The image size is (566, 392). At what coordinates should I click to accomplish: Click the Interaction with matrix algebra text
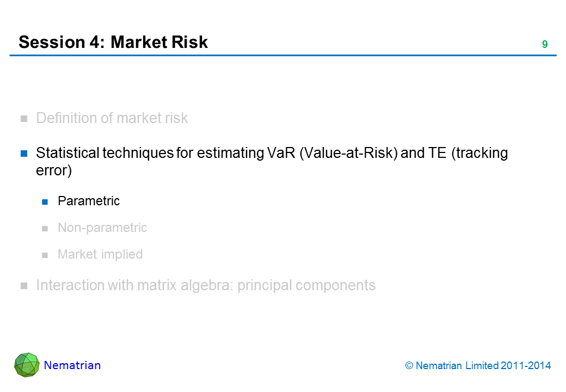(x=206, y=285)
